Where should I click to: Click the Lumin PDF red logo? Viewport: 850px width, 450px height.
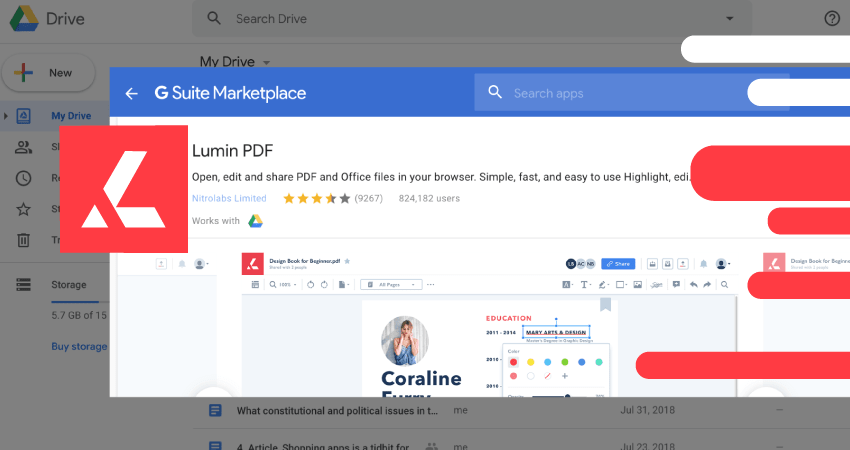[124, 189]
